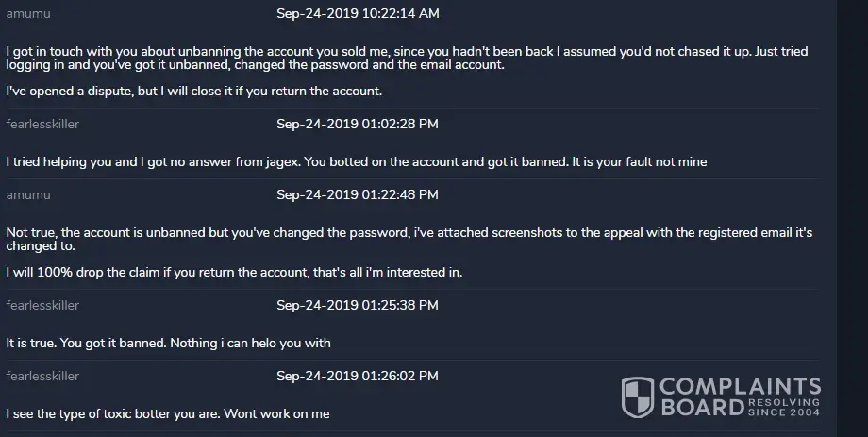
Task: Click the 'toxic botter' message text
Action: [168, 413]
